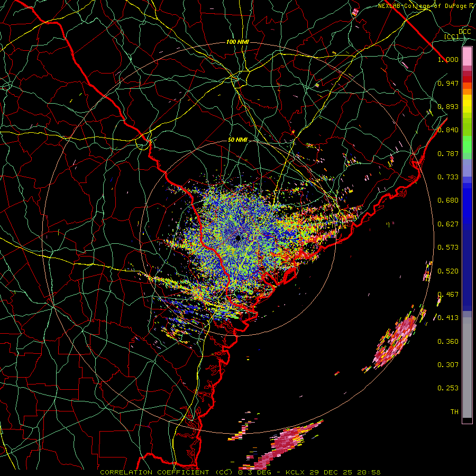Click CORRELATION COEFFICIENT (CC) in the caption
476x476 pixels.
coord(167,472)
